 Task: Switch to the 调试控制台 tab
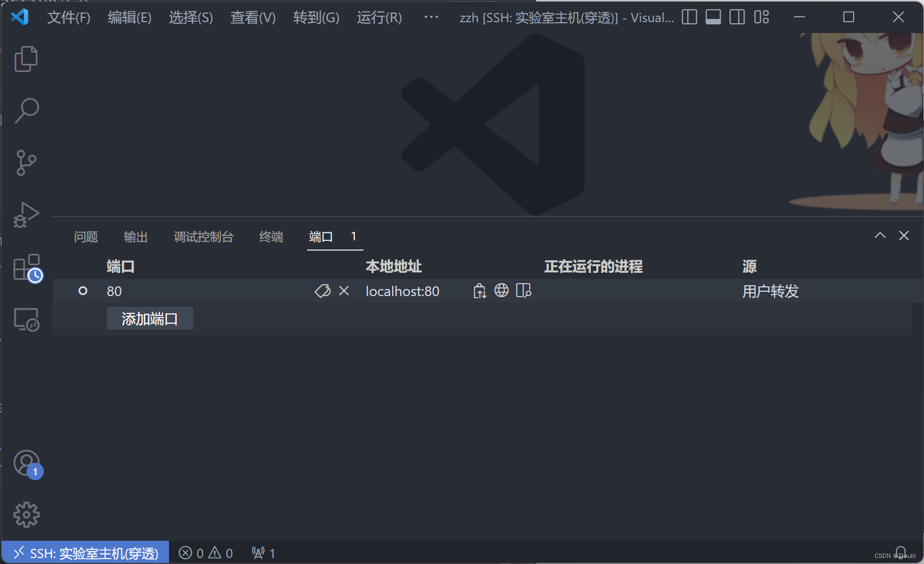coord(203,237)
